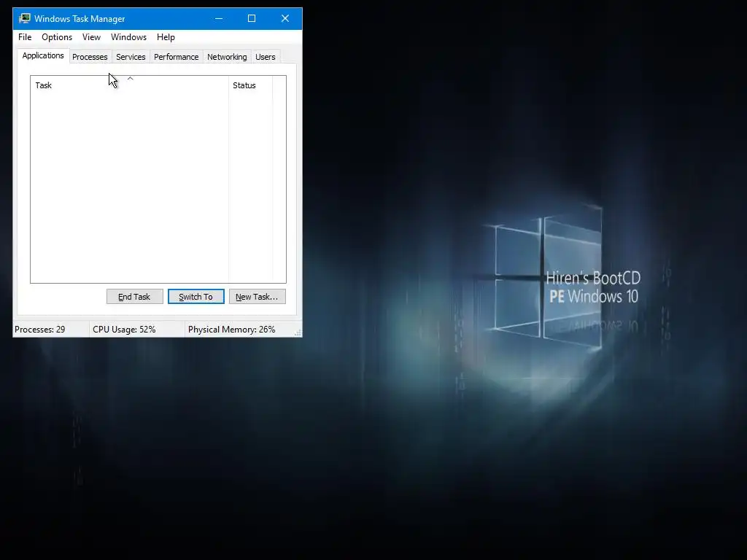The image size is (747, 560).
Task: Click the End Task button
Action: 135,297
